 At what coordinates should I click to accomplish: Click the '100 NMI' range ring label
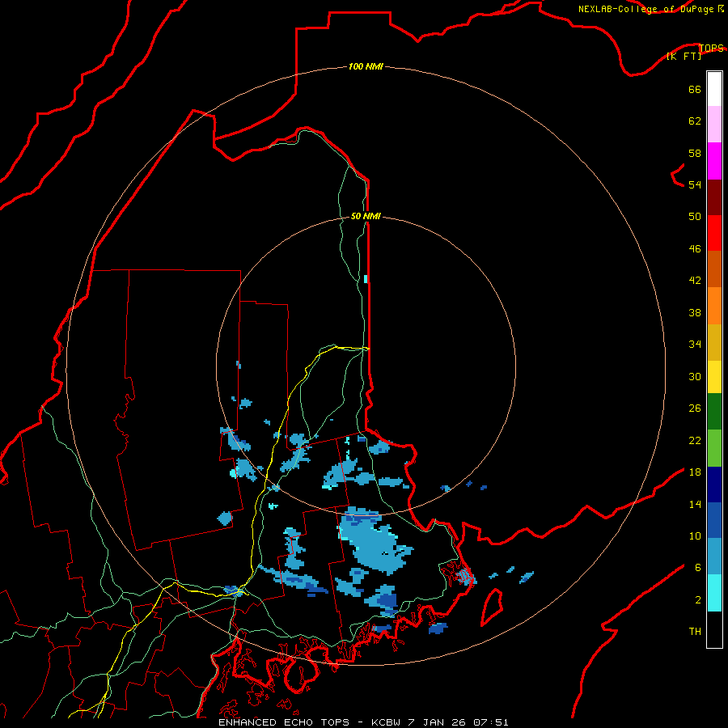tap(366, 66)
